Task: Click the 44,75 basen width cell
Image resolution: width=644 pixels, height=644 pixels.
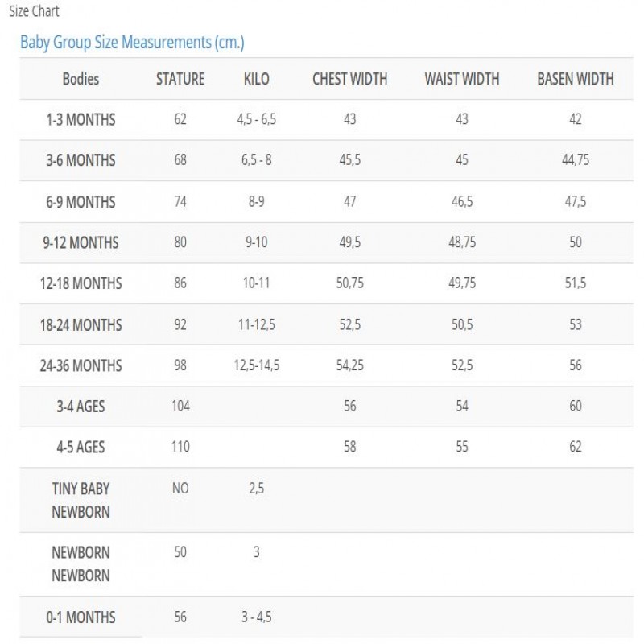Action: pos(575,160)
